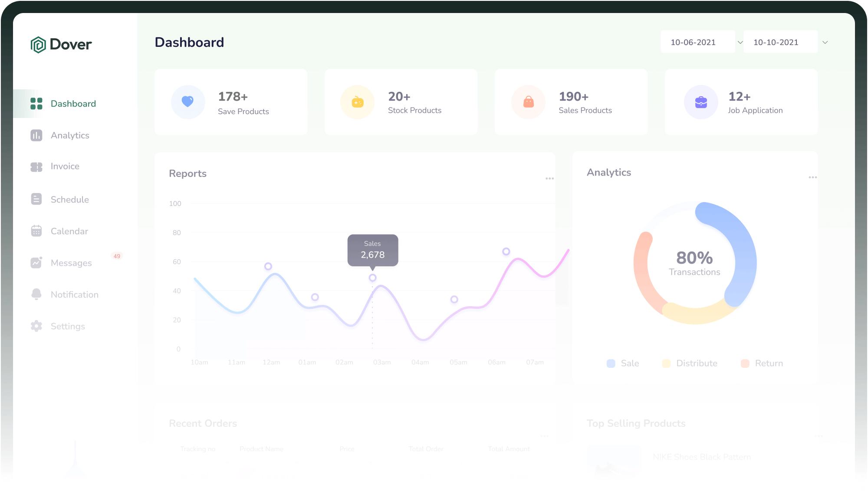868x491 pixels.
Task: Open the Analytics card three-dot menu
Action: tap(812, 177)
